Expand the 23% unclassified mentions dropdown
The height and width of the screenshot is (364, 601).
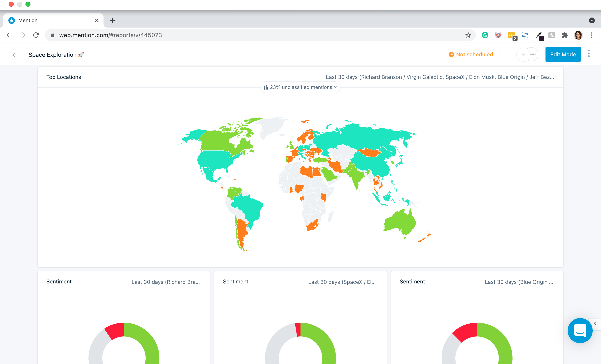[x=300, y=87]
